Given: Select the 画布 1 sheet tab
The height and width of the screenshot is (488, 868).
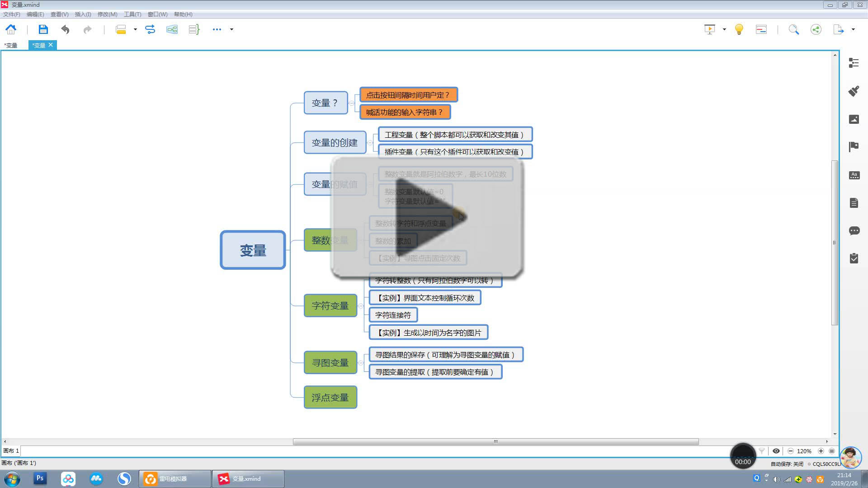Looking at the screenshot, I should 11,451.
